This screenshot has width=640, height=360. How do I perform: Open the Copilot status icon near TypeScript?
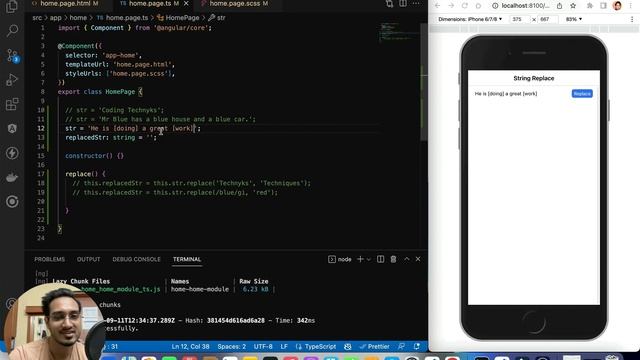coord(348,347)
